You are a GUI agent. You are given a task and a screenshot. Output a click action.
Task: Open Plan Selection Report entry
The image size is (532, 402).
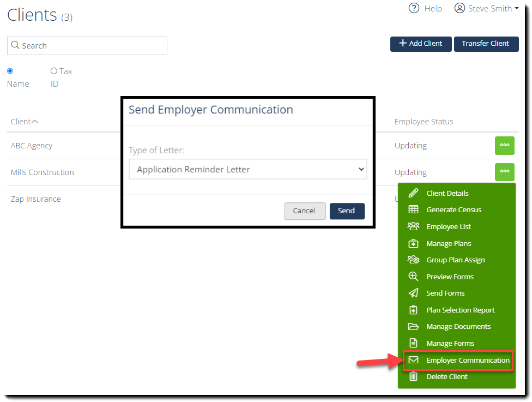457,310
